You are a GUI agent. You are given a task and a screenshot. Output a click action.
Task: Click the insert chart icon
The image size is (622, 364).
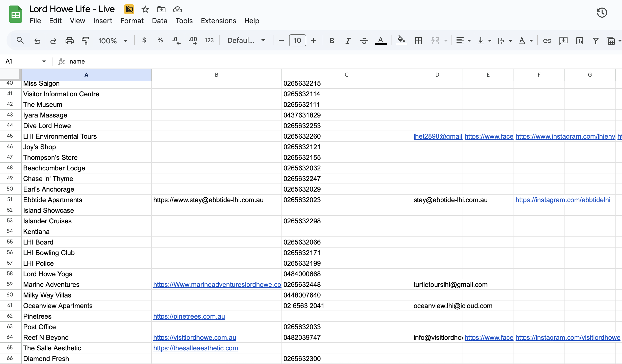point(580,41)
